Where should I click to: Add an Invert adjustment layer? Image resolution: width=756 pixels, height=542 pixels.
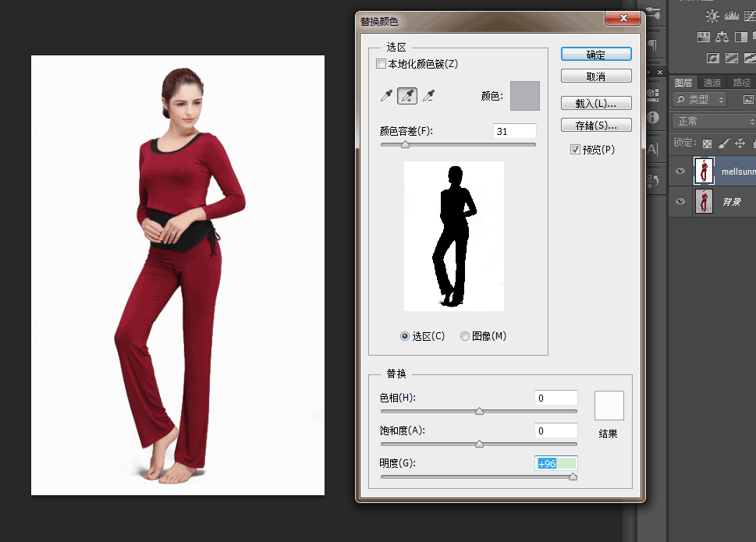[712, 58]
